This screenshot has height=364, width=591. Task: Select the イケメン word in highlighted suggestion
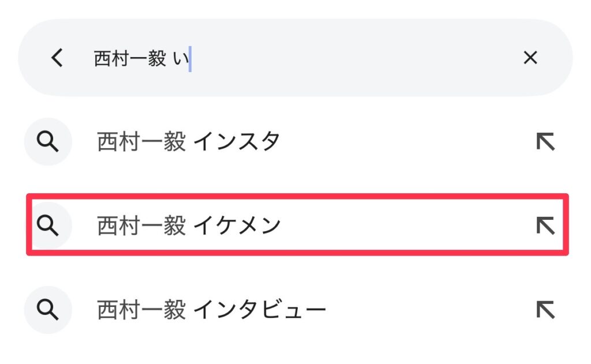pyautogui.click(x=237, y=226)
